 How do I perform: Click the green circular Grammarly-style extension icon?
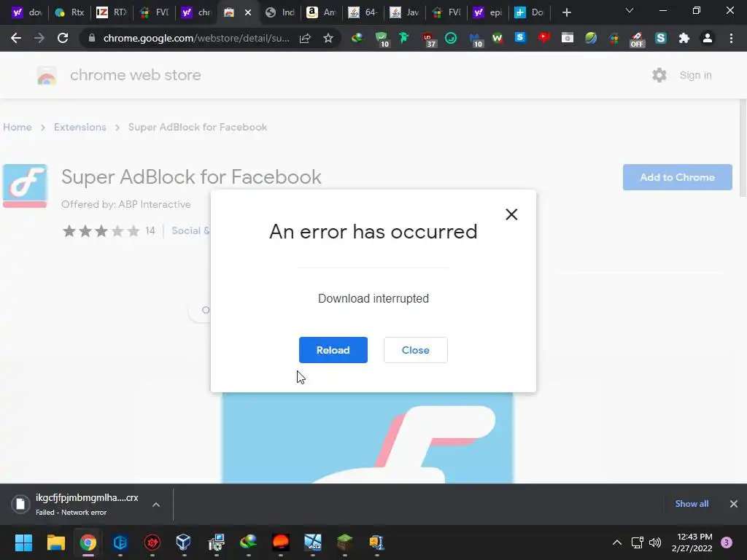coord(451,38)
